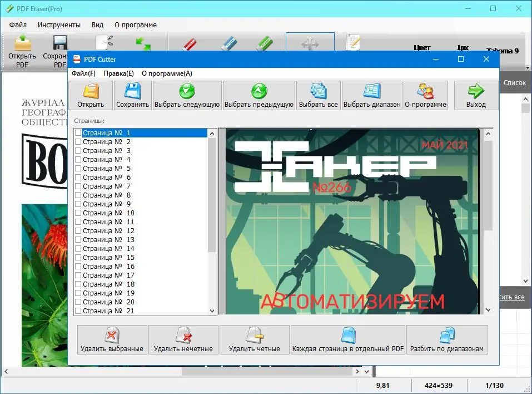The width and height of the screenshot is (532, 394).
Task: Open the Файл(F) menu in PDF Cutter
Action: [83, 73]
